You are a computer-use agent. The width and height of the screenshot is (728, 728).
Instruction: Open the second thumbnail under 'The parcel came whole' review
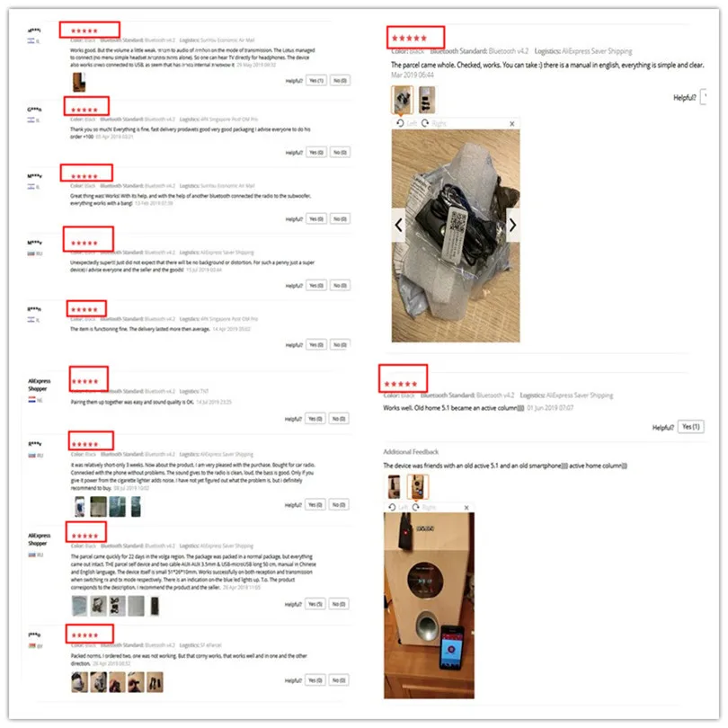click(x=427, y=100)
